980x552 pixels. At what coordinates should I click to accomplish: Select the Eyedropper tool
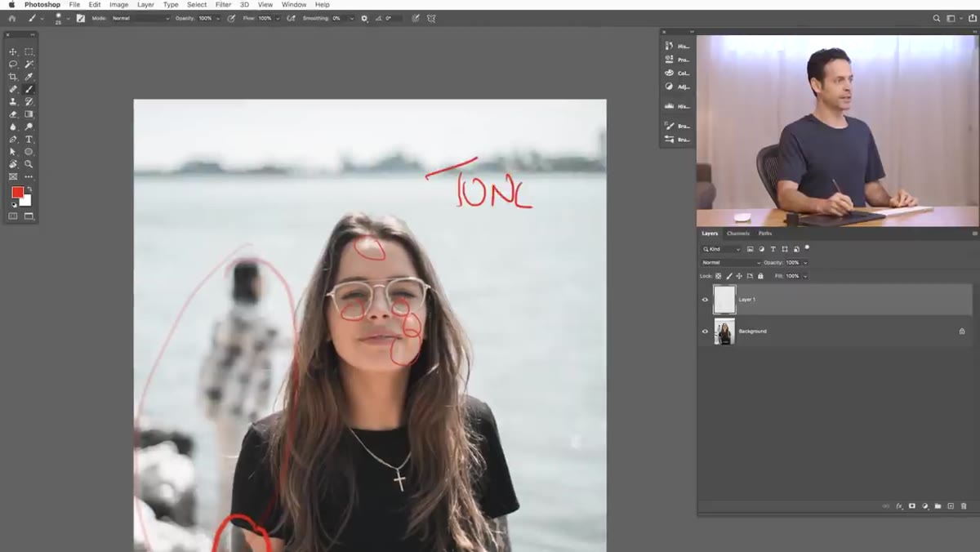[x=29, y=77]
